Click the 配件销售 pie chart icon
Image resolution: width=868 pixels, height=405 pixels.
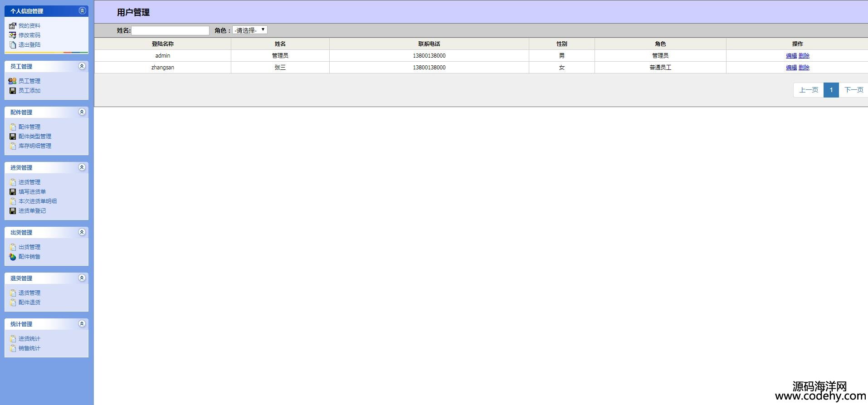[x=13, y=257]
